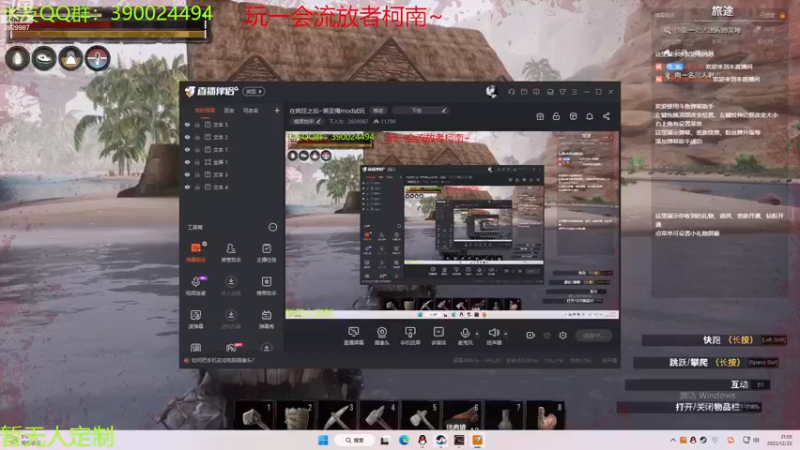Select game hotbar slot 8 item

pyautogui.click(x=545, y=415)
